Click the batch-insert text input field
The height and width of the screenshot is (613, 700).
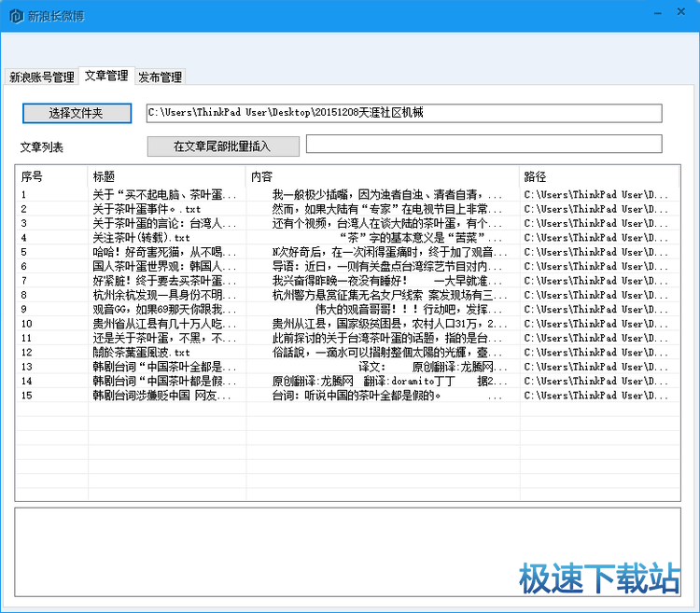[x=483, y=144]
